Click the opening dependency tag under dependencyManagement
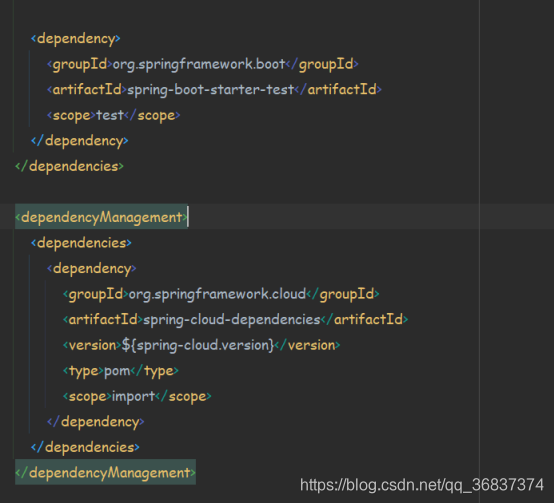 point(92,269)
